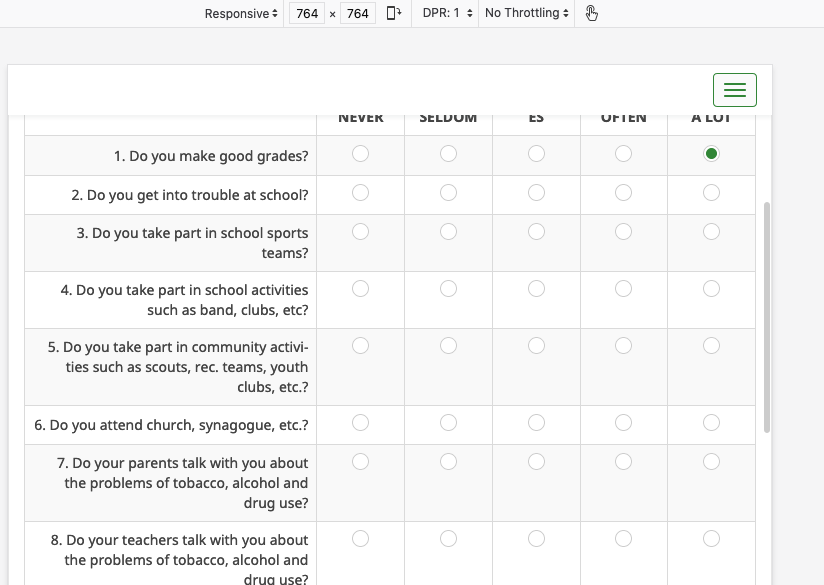Select A Lot for band and clubs activities
824x585 pixels.
point(711,289)
